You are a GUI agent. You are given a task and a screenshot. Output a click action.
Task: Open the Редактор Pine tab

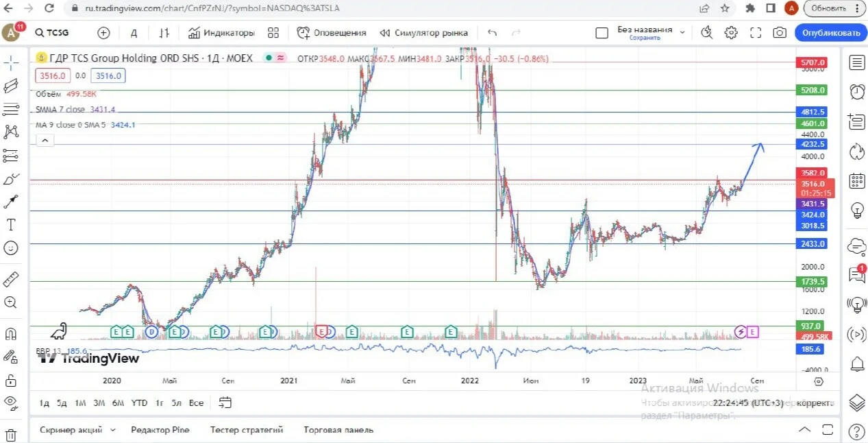(160, 430)
